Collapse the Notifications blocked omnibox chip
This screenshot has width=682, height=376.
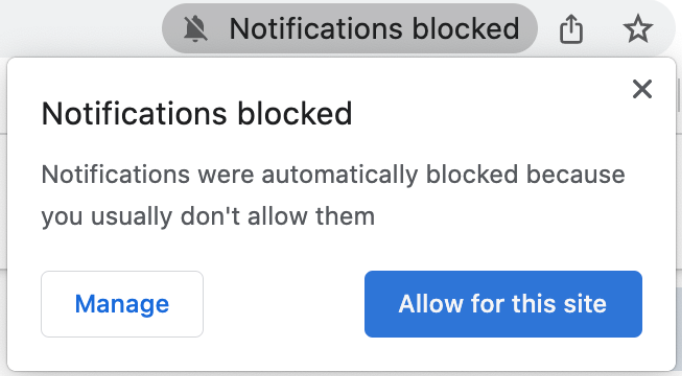click(x=350, y=29)
